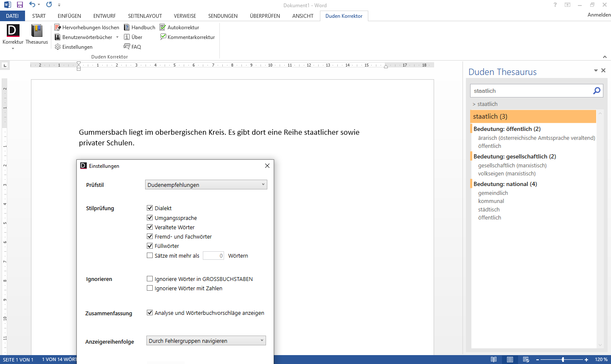Open the Prüfstil Dudenempfehlungen dropdown
The width and height of the screenshot is (611, 364).
point(206,185)
